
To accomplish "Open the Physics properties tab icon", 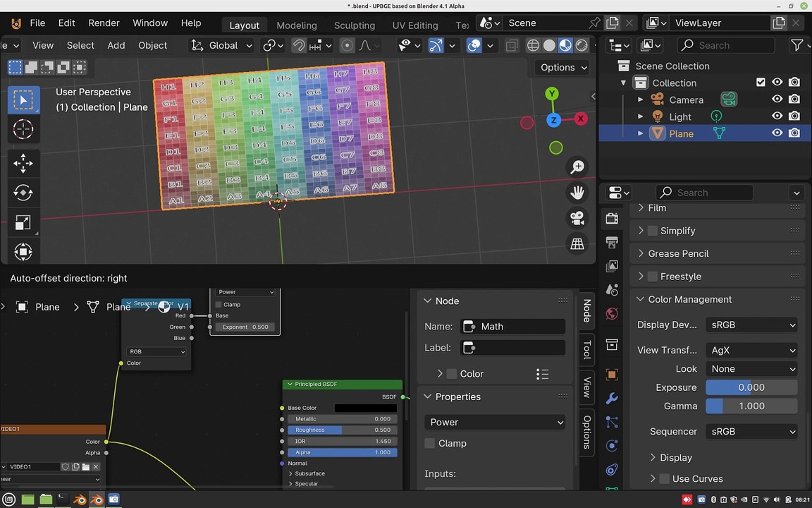I will point(612,446).
